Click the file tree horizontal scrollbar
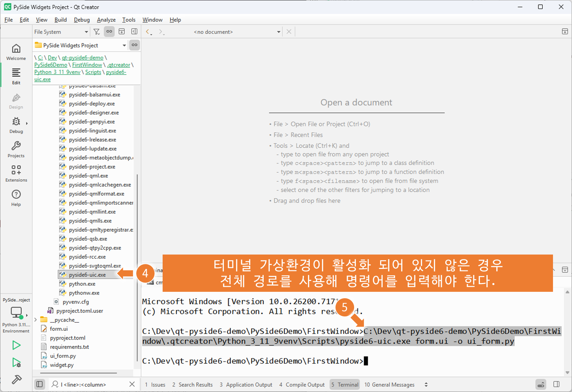The height and width of the screenshot is (392, 572). tap(78, 373)
